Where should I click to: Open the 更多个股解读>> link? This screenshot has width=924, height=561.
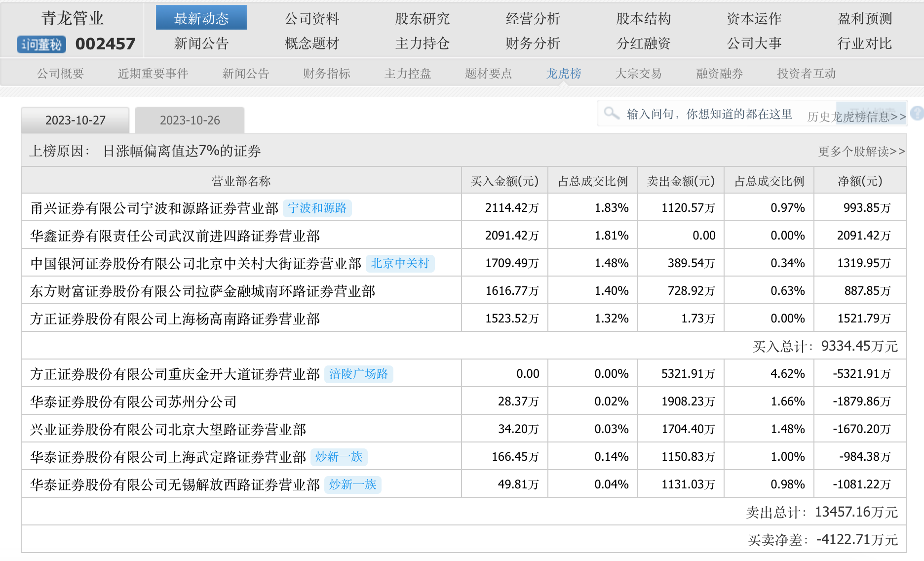point(861,151)
